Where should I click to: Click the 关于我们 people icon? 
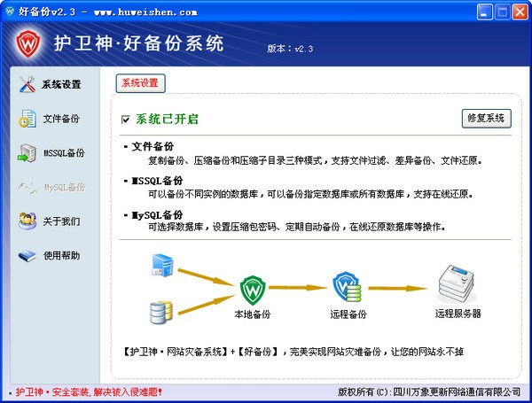click(27, 221)
